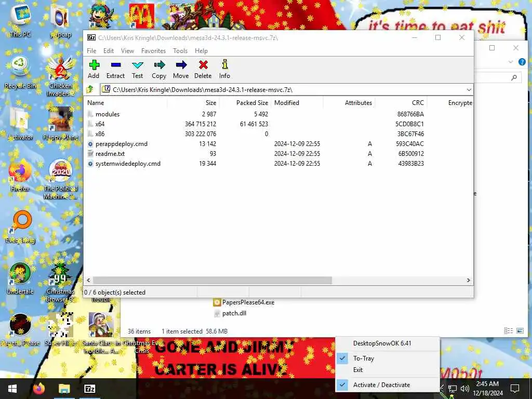Open This PC desktop icon

point(20,21)
